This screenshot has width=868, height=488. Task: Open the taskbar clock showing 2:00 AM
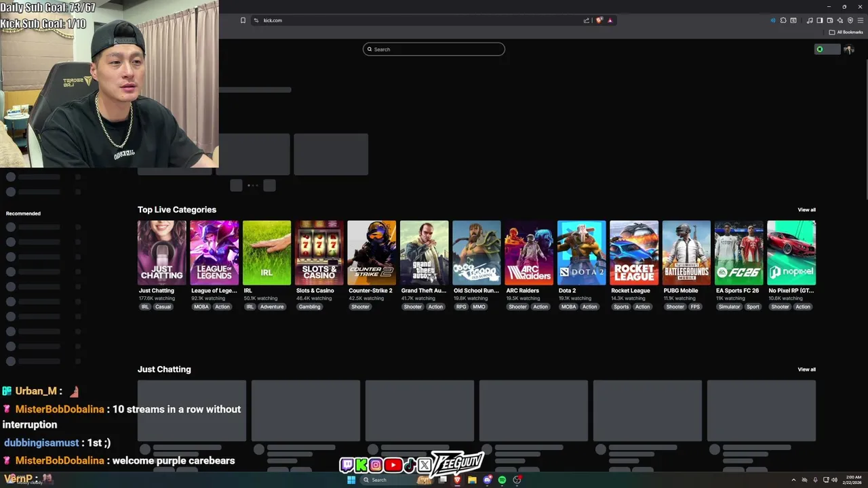(853, 480)
